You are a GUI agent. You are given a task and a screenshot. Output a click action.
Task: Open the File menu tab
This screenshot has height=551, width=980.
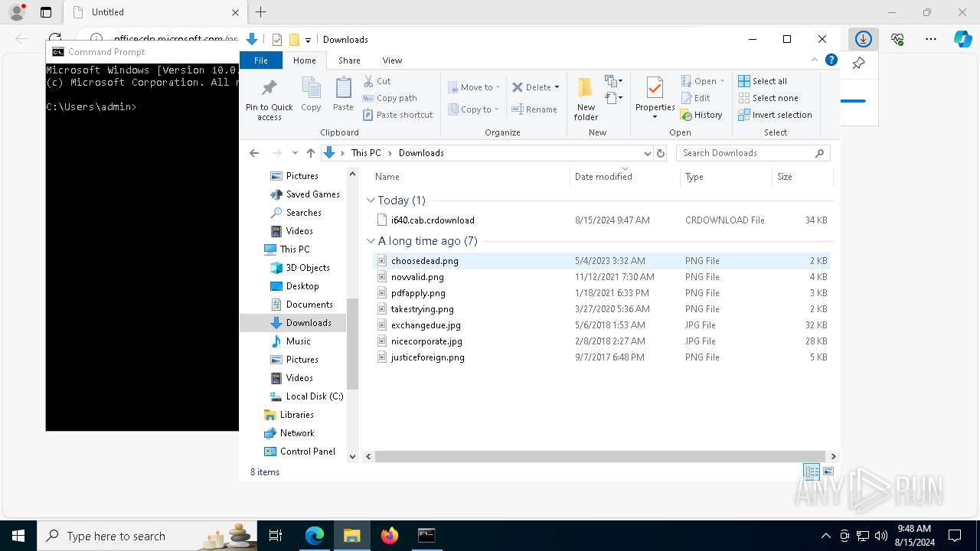(261, 60)
